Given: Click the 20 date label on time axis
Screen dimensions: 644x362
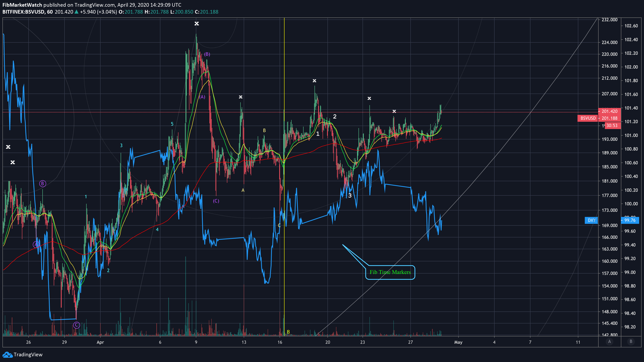Looking at the screenshot, I should 328,342.
